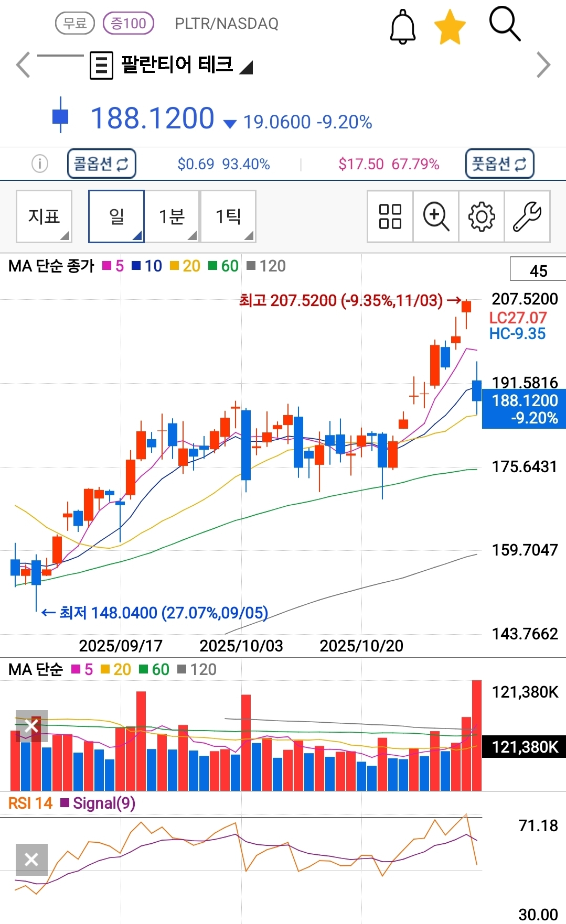Viewport: 566px width, 924px height.
Task: Toggle the yellow favorite star
Action: click(x=450, y=27)
